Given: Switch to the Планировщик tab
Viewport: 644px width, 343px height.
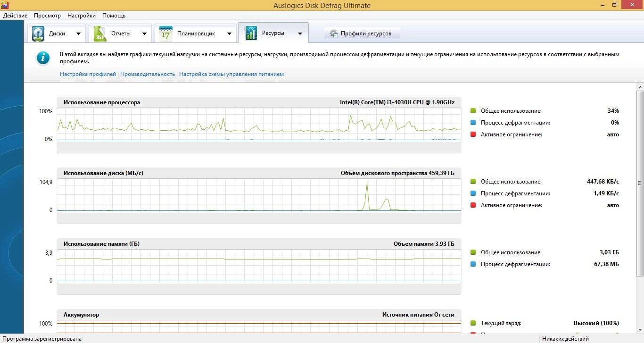Looking at the screenshot, I should [196, 33].
